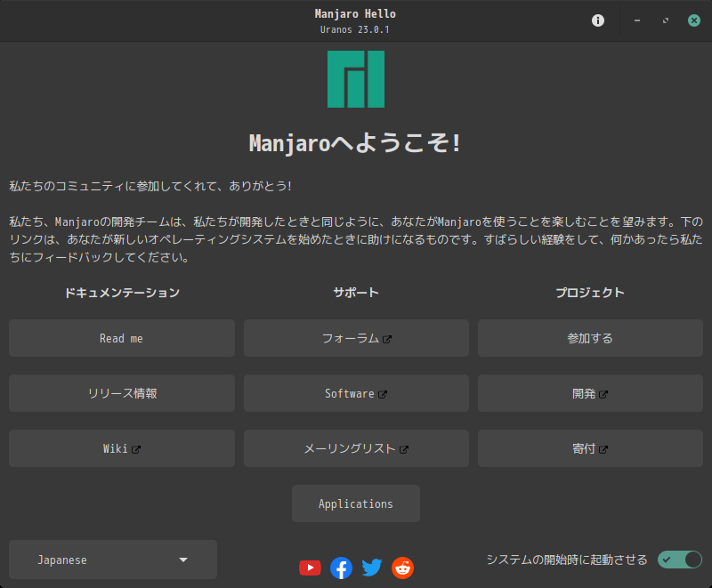Open the Software link button
Viewport: 712px width, 588px height.
point(356,393)
